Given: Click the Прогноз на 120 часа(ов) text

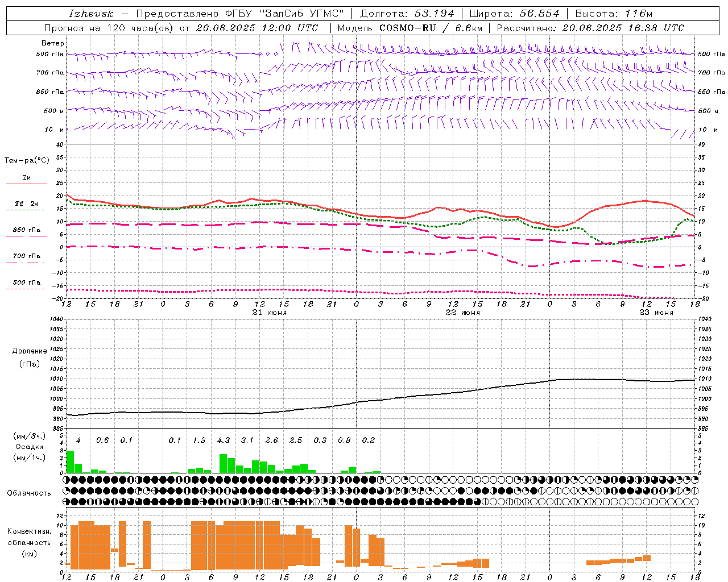Looking at the screenshot, I should point(109,28).
